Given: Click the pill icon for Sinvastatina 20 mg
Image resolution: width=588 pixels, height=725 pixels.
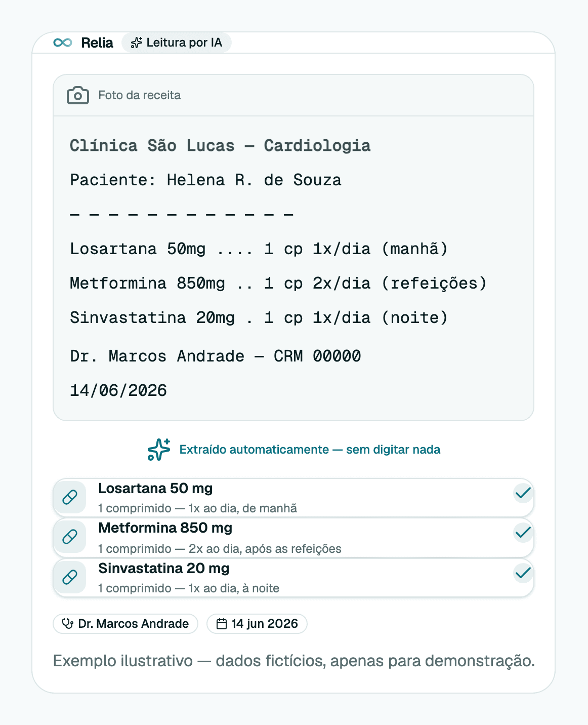Looking at the screenshot, I should 70,577.
